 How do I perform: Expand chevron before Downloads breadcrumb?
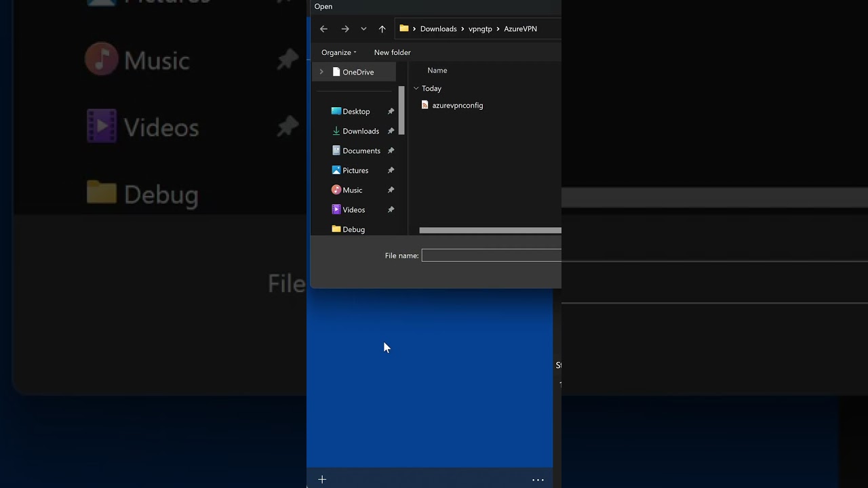[414, 28]
